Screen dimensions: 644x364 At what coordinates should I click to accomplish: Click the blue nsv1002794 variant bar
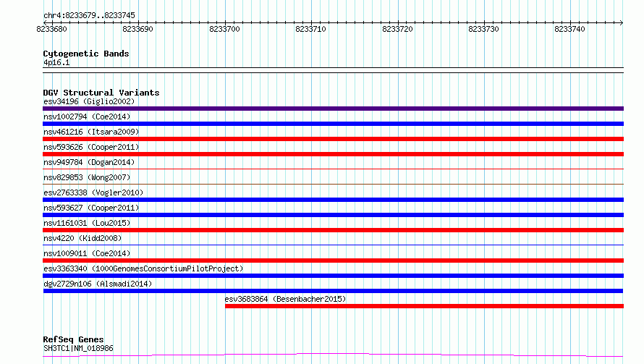pos(333,124)
